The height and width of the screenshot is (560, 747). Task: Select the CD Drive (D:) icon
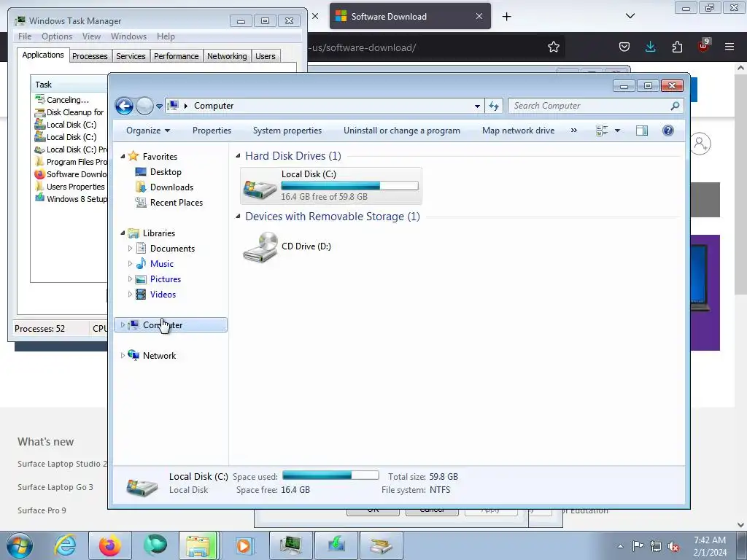coord(260,246)
